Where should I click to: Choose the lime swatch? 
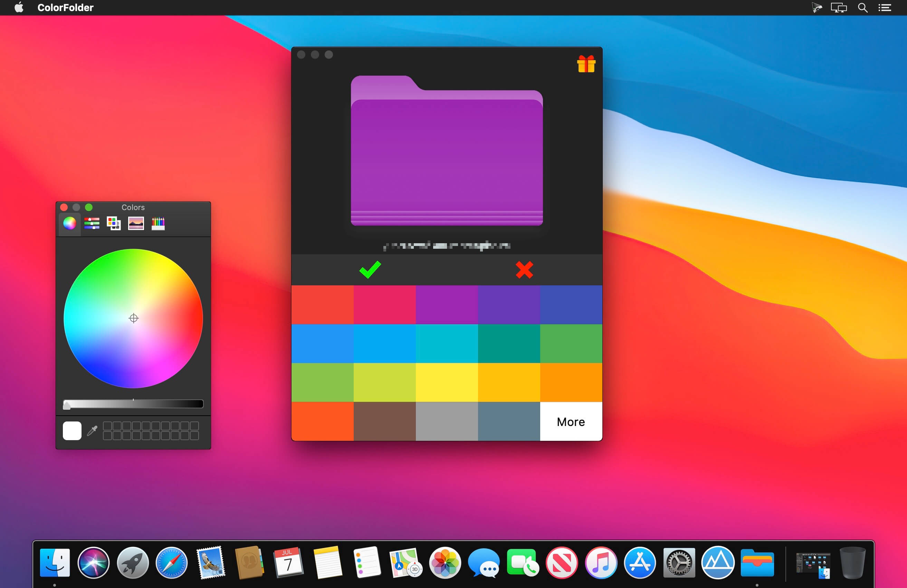point(384,382)
